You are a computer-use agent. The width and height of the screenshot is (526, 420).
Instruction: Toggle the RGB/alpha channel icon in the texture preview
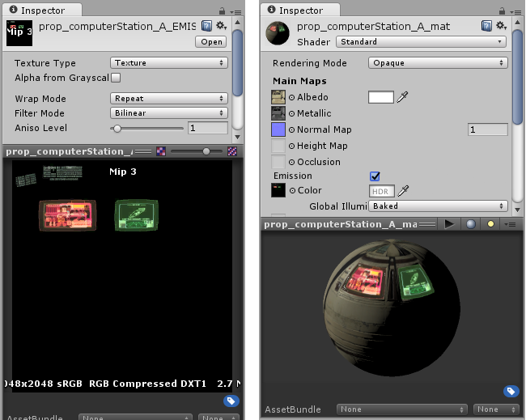(x=161, y=151)
